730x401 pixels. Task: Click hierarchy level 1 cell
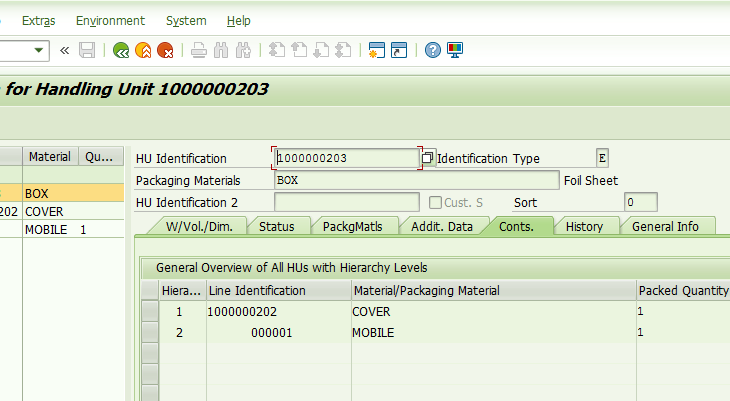pos(182,311)
